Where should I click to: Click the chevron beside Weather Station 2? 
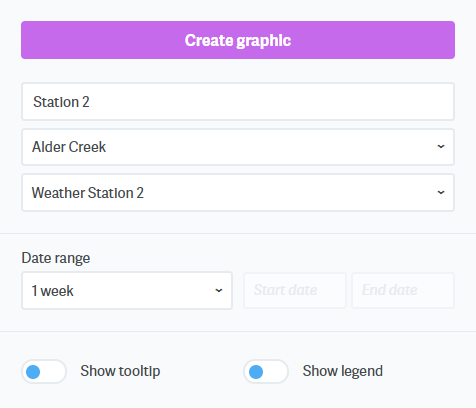click(x=441, y=192)
